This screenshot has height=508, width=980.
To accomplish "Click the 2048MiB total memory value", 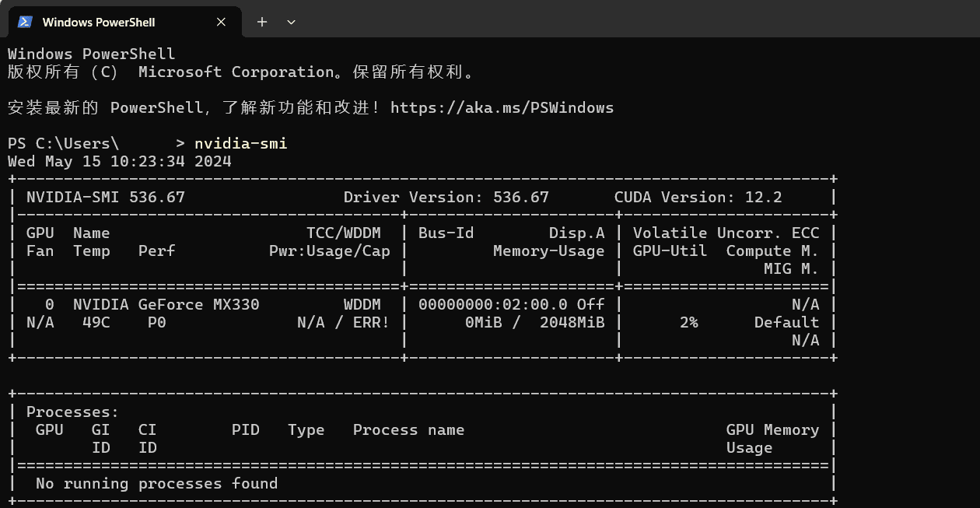I will pos(572,322).
